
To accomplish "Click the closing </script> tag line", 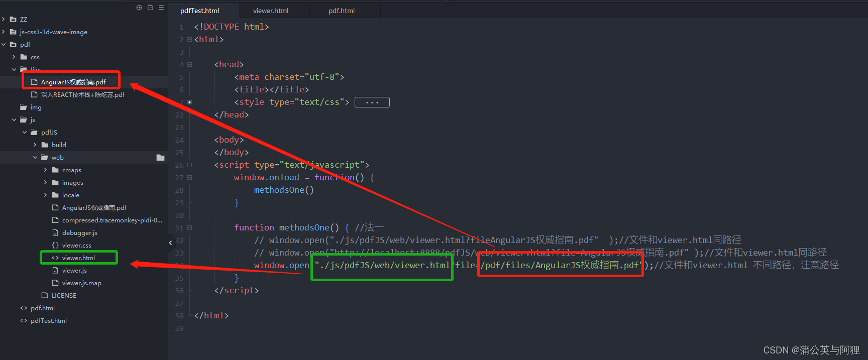I will (237, 290).
